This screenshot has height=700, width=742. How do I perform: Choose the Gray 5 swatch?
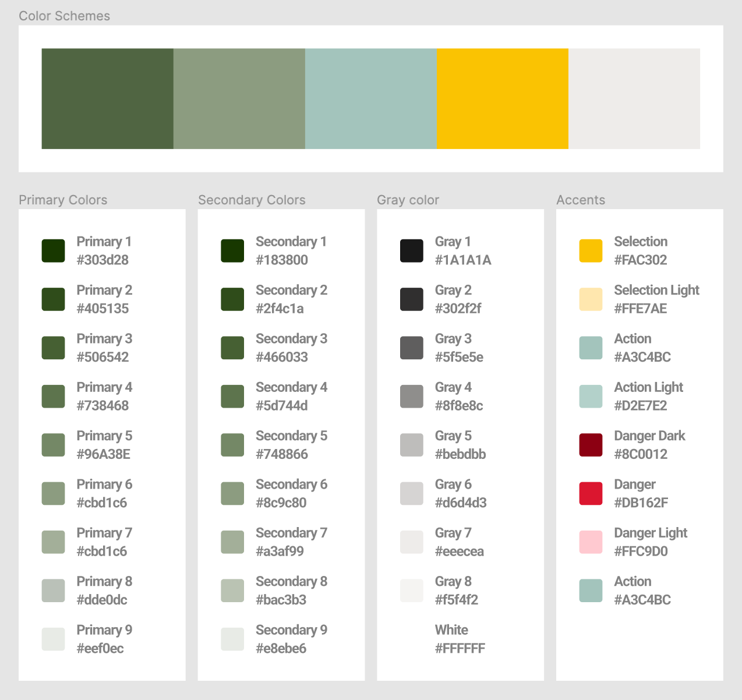pyautogui.click(x=412, y=445)
